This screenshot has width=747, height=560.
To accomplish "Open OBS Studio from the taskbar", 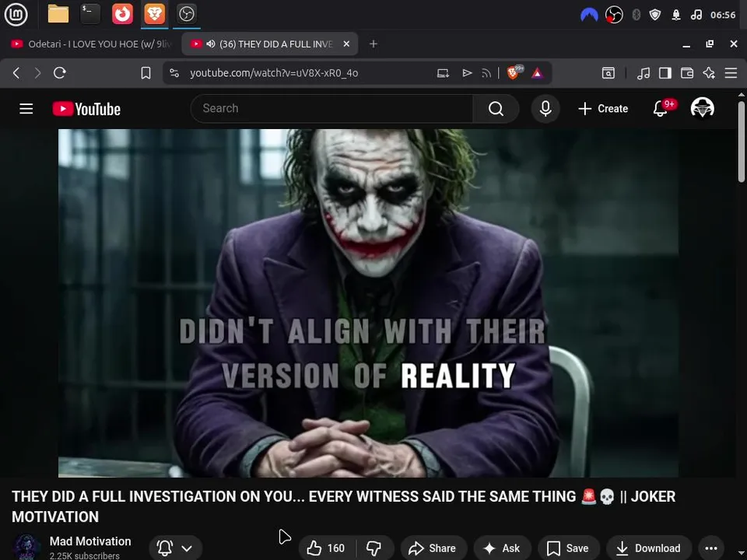I will (186, 14).
